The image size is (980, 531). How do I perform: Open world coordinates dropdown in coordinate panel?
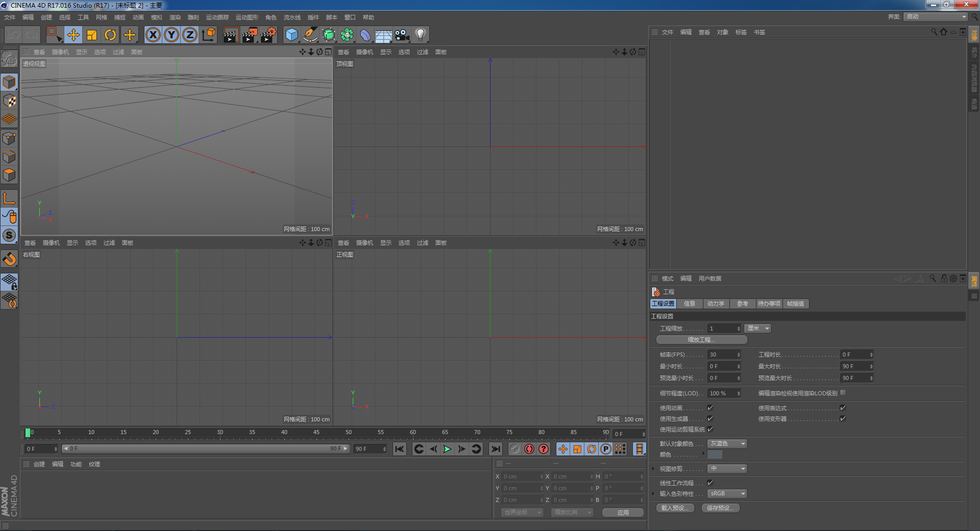tap(522, 512)
